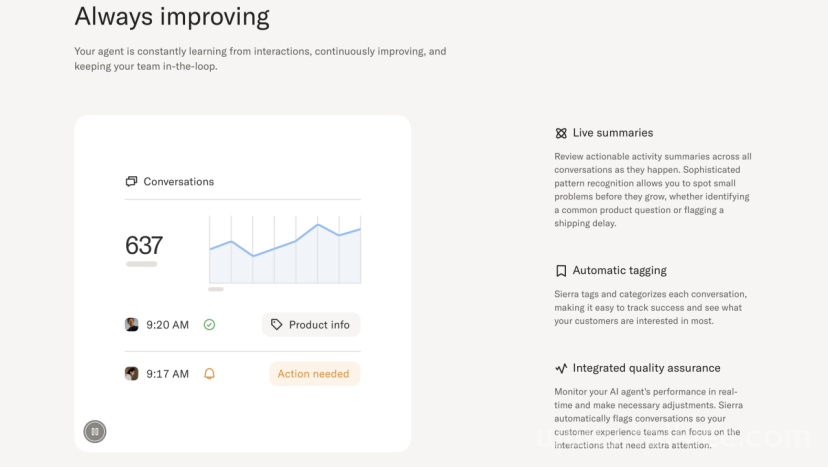This screenshot has height=467, width=828.
Task: Click the Always improving heading
Action: [x=172, y=17]
